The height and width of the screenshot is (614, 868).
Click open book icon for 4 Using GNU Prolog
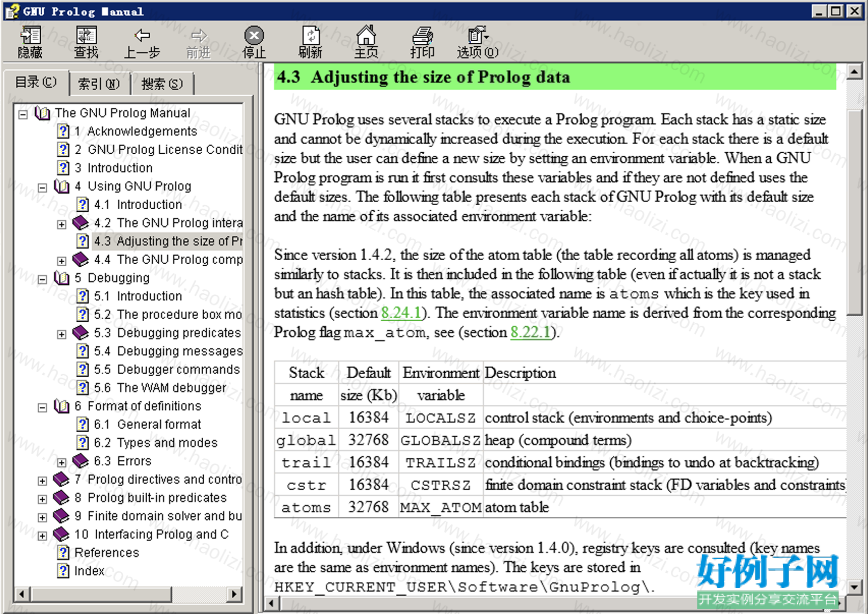pos(62,186)
